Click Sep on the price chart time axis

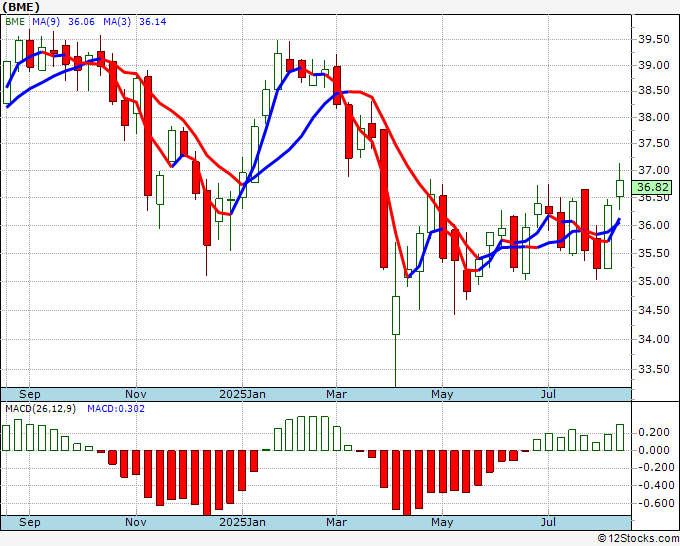tap(29, 394)
